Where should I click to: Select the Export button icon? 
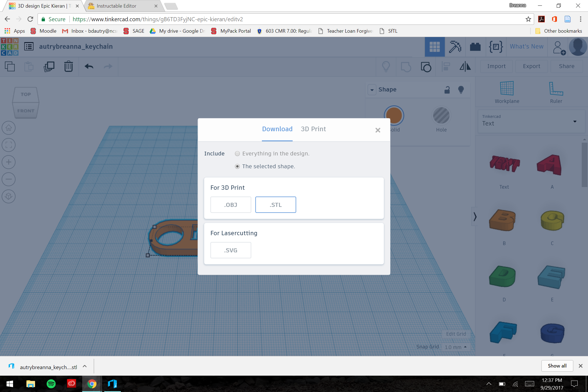(x=532, y=66)
